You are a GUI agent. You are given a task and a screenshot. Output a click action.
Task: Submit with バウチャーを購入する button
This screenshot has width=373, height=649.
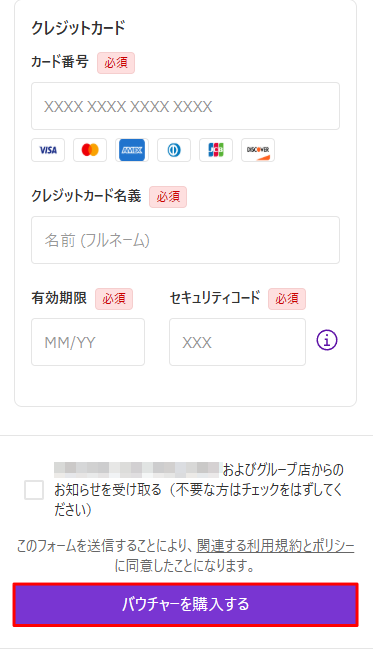[x=185, y=605]
